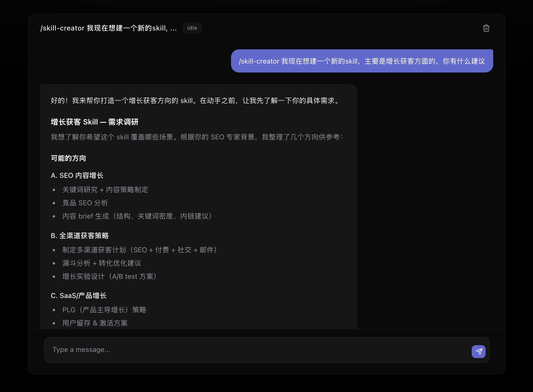The width and height of the screenshot is (533, 392).
Task: Click the message input field
Action: tap(232, 350)
